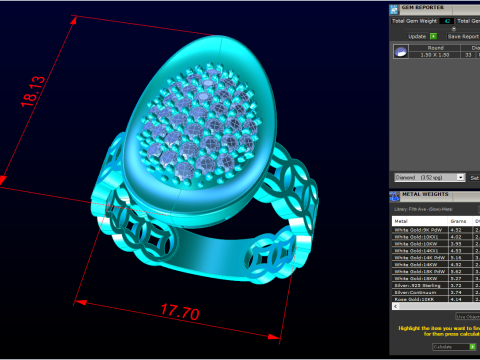Viewport: 480px width, 360px height.
Task: Select the White Gold:14KW row
Action: (x=436, y=265)
